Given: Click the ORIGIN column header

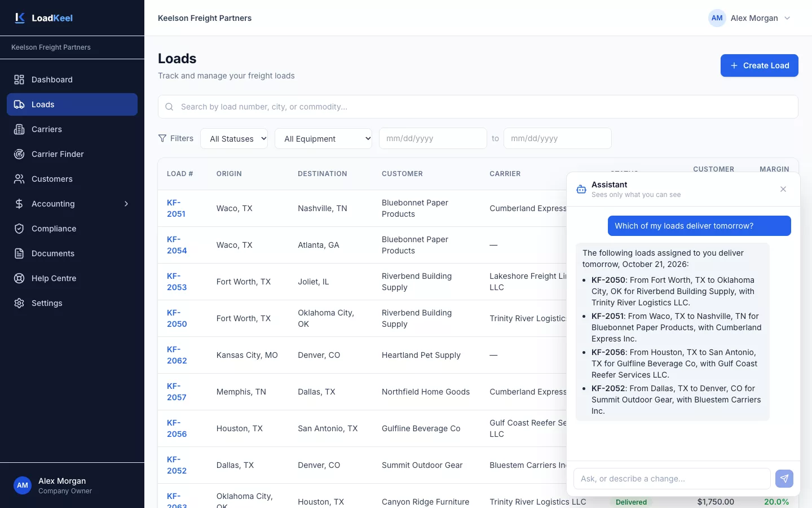Looking at the screenshot, I should point(229,174).
